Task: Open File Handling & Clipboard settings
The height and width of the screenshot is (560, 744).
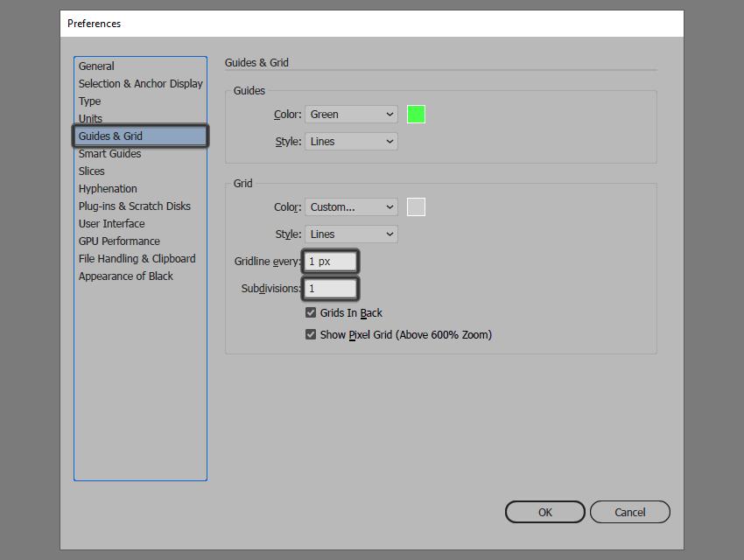Action: (x=137, y=258)
